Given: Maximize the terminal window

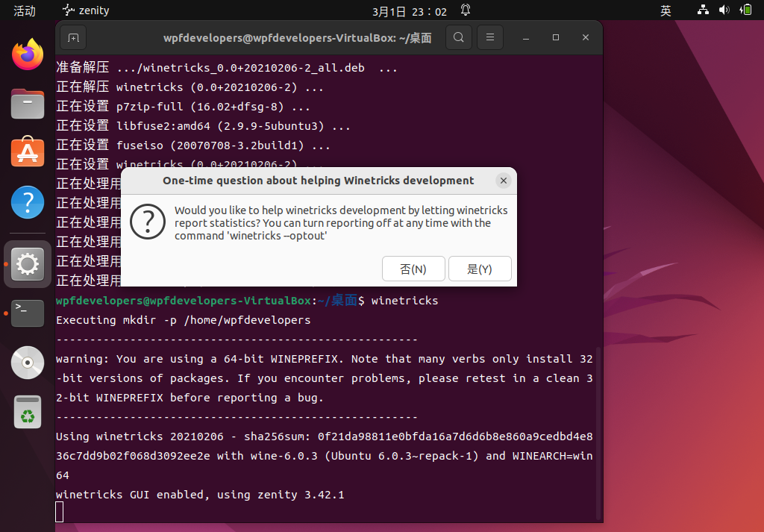Looking at the screenshot, I should (555, 37).
